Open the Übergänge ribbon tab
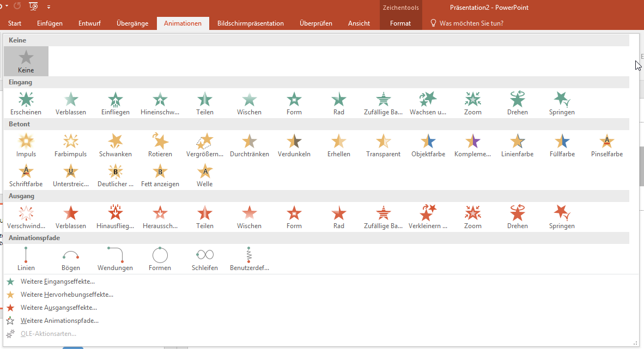This screenshot has width=644, height=349. (133, 23)
